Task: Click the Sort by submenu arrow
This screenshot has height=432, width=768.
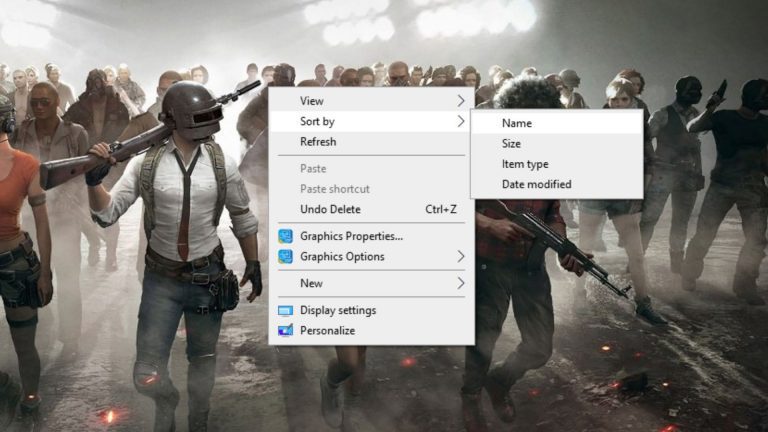Action: [461, 122]
